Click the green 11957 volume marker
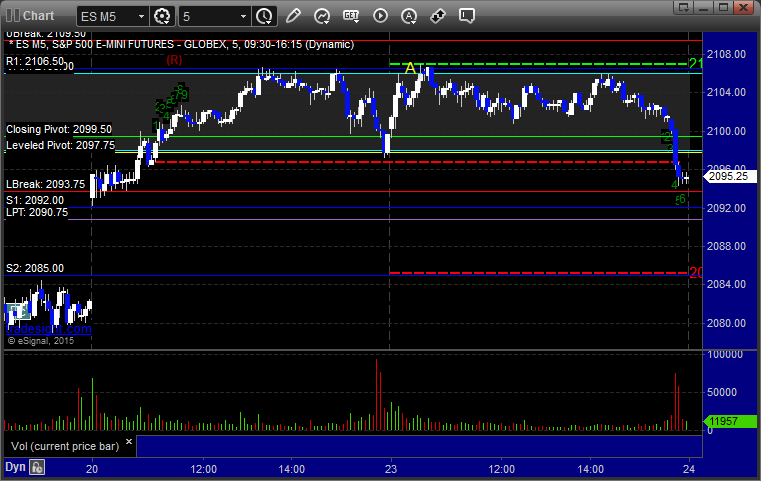 point(730,421)
